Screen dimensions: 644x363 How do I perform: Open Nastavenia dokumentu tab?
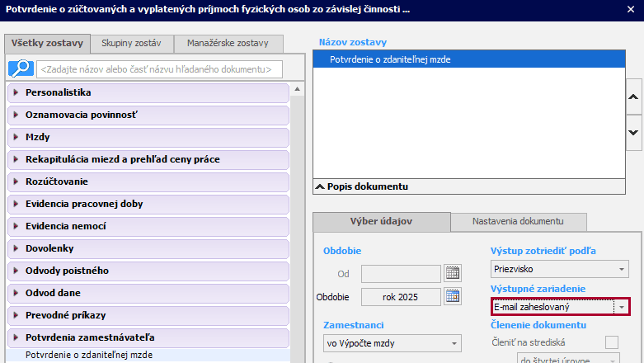[x=518, y=221]
